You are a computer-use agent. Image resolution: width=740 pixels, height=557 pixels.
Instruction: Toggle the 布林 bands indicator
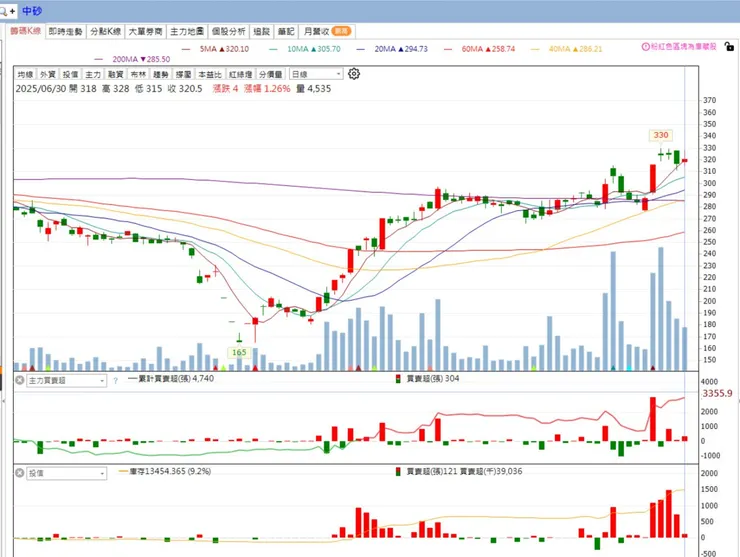point(138,74)
